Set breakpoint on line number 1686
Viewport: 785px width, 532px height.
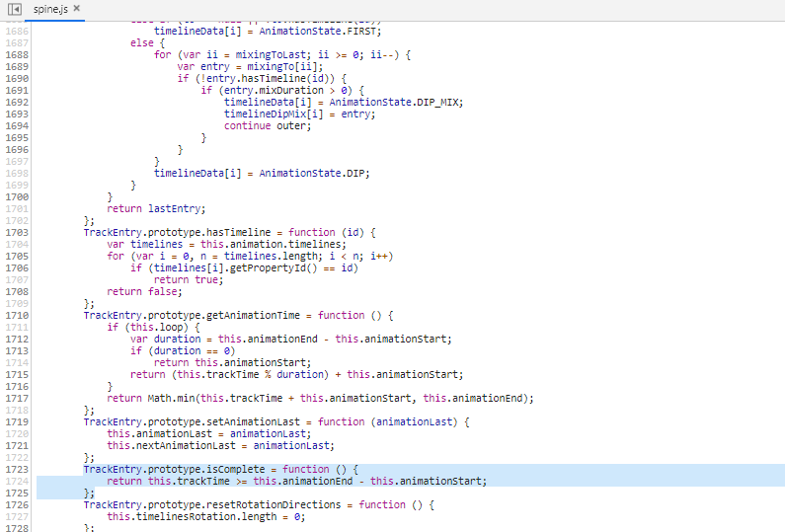coord(17,31)
